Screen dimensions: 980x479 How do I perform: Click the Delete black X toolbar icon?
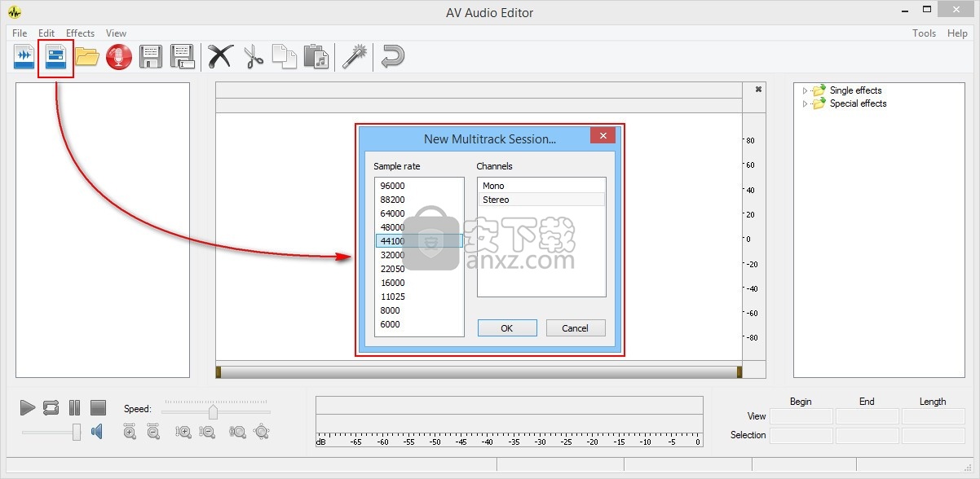(x=220, y=57)
